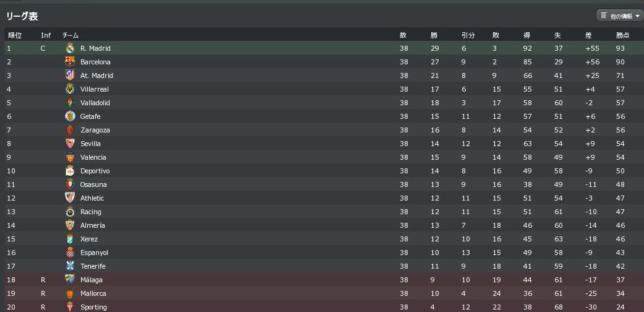
Task: Click the Getafe club crest icon
Action: coord(70,116)
